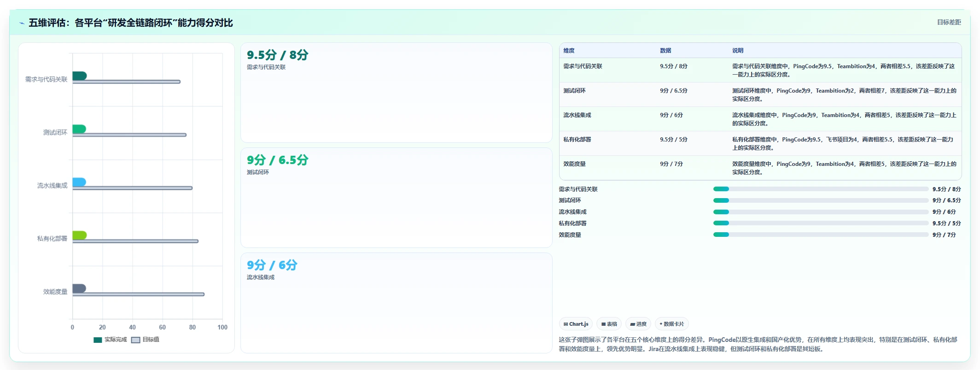Click the slate 效能度量 actual bar in chart
Viewport: 980px width, 370px height.
click(79, 288)
